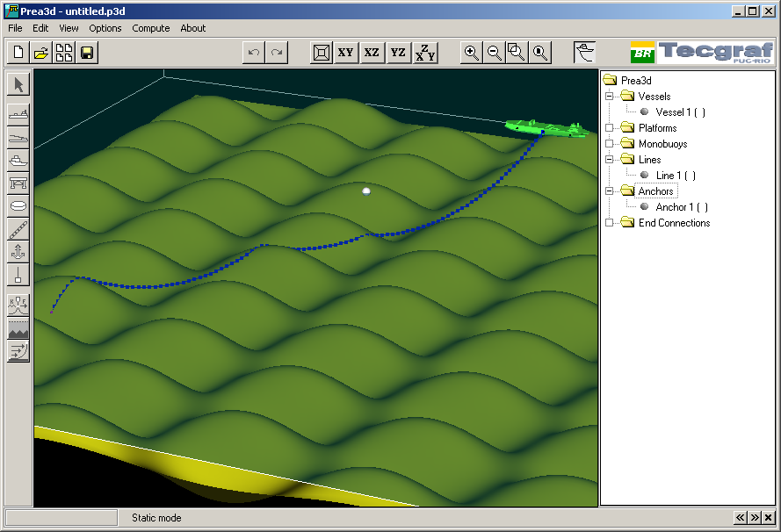The width and height of the screenshot is (781, 532).
Task: Toggle the Line 1 gray status dot
Action: 644,176
